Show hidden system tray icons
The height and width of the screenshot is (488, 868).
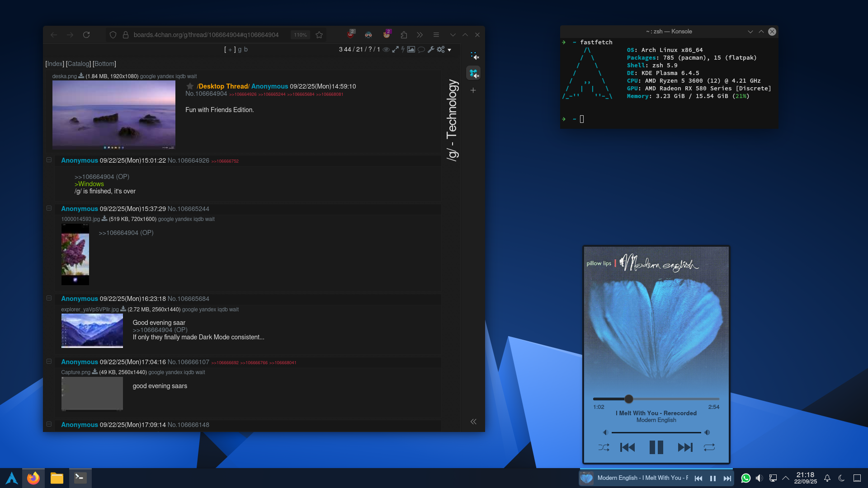(786, 478)
